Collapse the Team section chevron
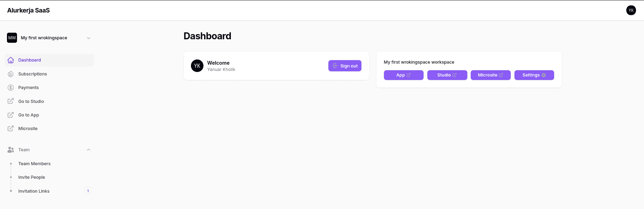 pyautogui.click(x=89, y=150)
